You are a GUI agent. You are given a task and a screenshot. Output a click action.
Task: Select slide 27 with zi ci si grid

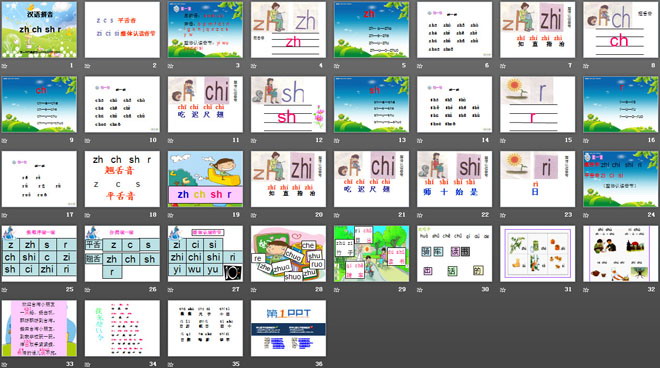point(205,253)
